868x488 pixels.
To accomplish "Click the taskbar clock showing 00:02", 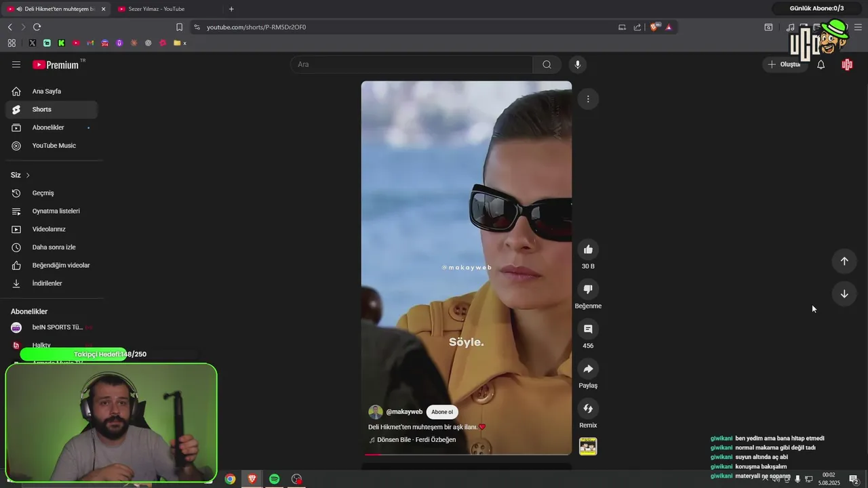I will pyautogui.click(x=829, y=479).
